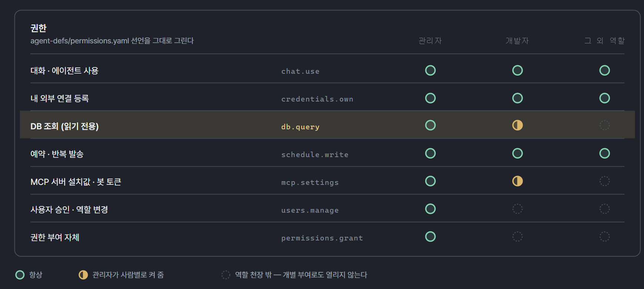This screenshot has width=644, height=289.
Task: Click dashed circle for other roles on db.query
Action: [x=605, y=125]
